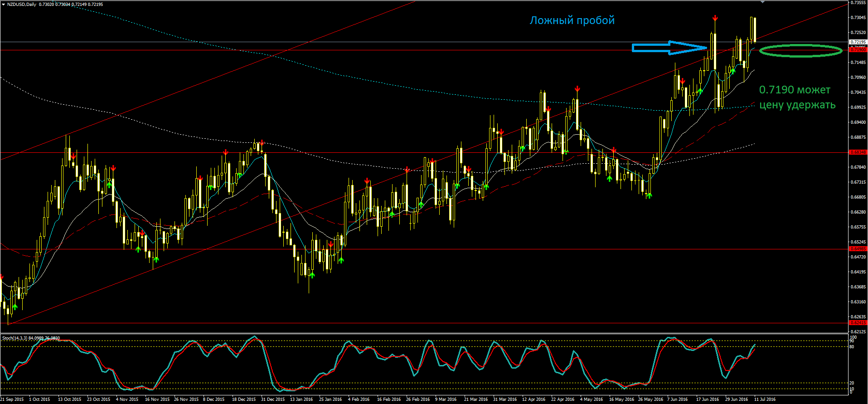
Task: Click the 1 Oct 2015 date label
Action: tap(39, 399)
